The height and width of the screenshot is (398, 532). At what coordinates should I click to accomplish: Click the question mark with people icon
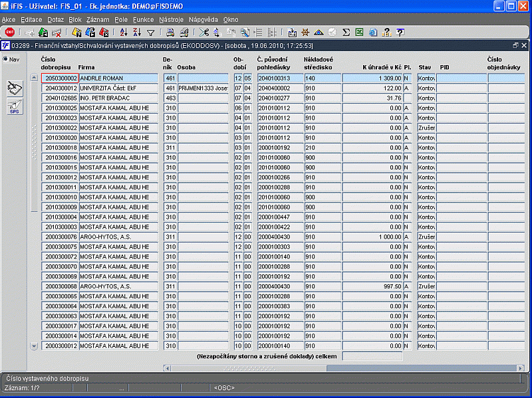[x=386, y=32]
